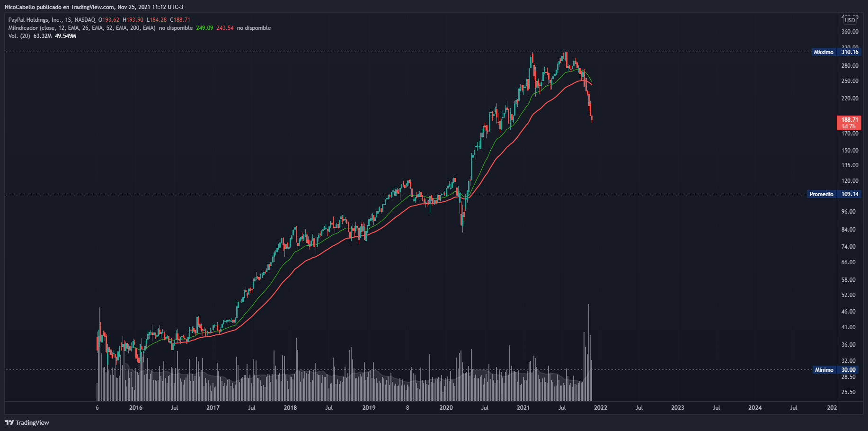Screen dimensions: 868x431
Task: Click the 2017 label on time axis
Action: [213, 408]
